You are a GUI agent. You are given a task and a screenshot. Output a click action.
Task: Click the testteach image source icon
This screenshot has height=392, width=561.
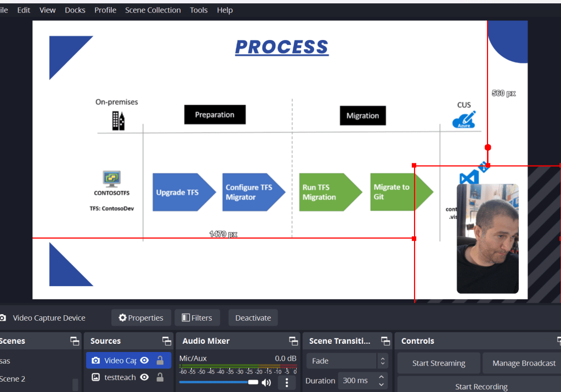click(95, 377)
